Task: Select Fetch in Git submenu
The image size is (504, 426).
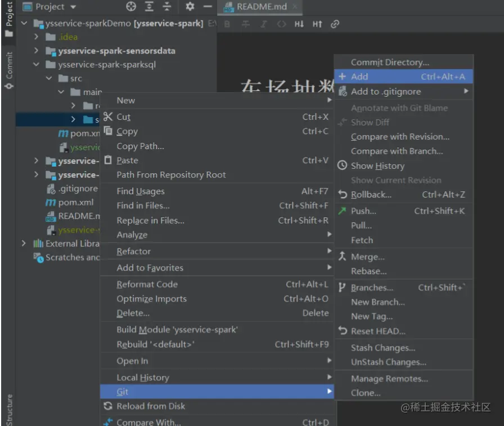Action: tap(404, 240)
